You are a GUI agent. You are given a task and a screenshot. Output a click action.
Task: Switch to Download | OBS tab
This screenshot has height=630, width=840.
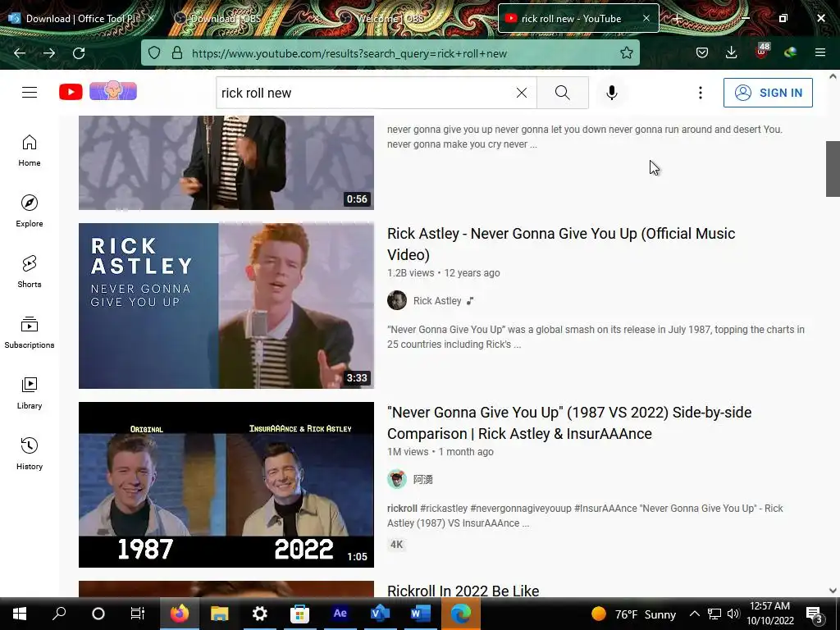[225, 18]
